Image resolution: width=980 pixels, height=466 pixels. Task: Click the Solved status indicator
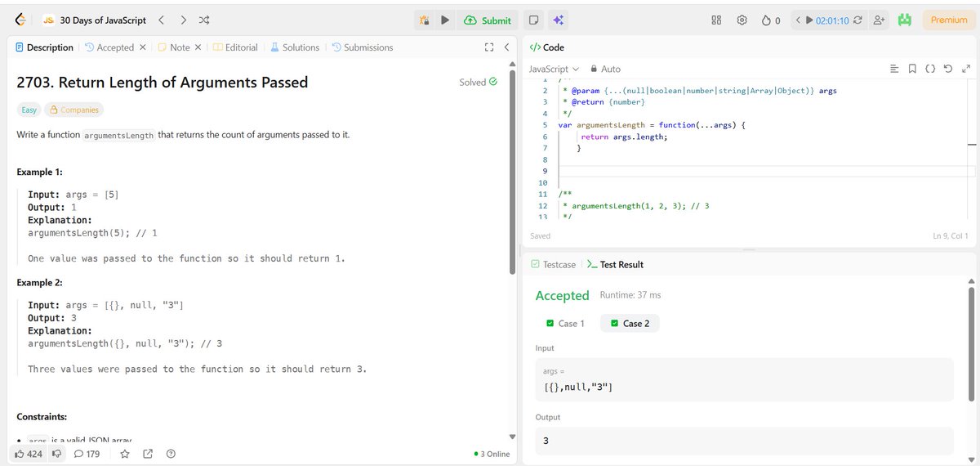(478, 83)
